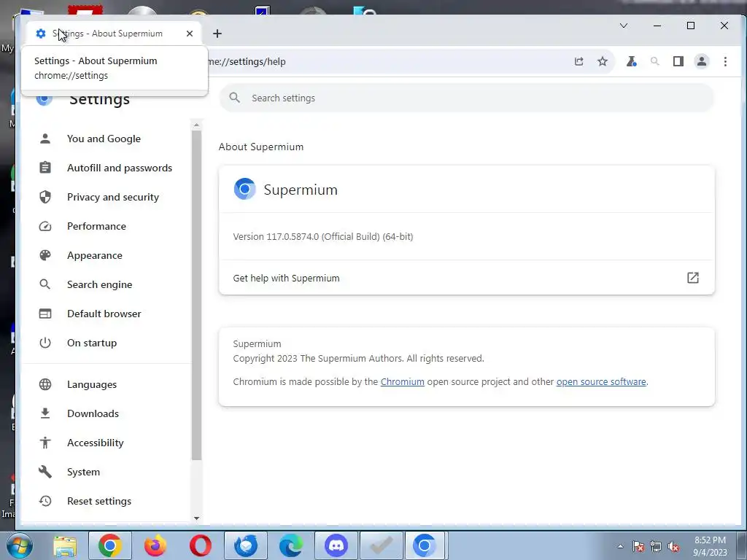
Task: Click the Search engine magnifier icon
Action: (x=45, y=284)
